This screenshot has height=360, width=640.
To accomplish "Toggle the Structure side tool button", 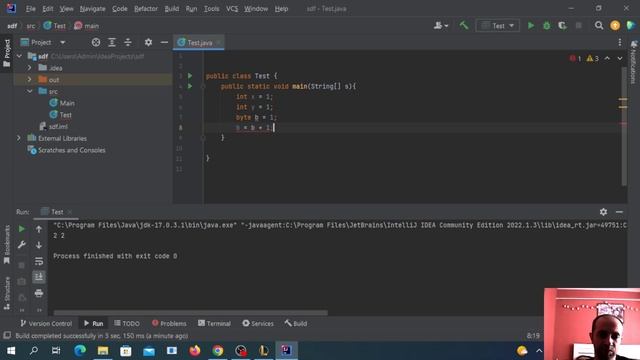I will (7, 293).
